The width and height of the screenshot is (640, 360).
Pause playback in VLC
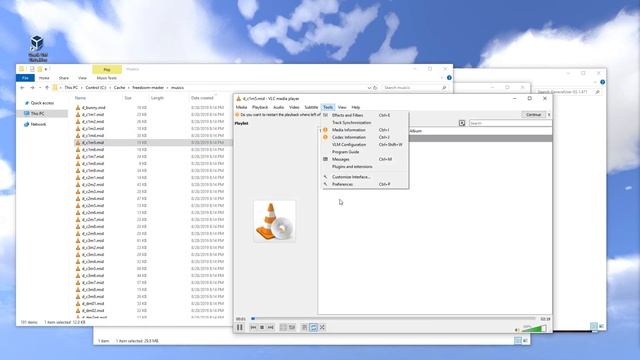coord(240,327)
